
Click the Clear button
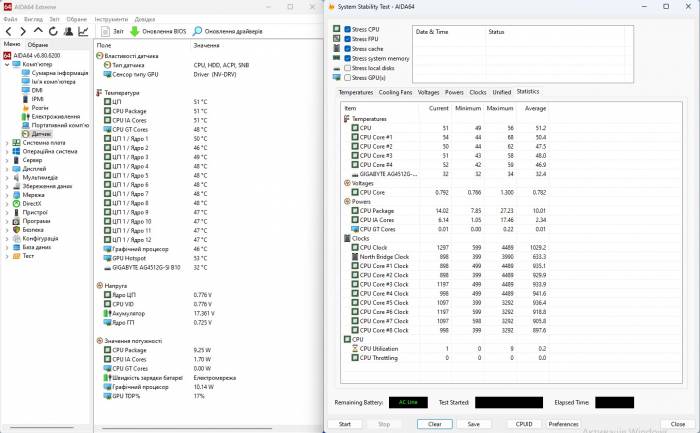tap(435, 424)
